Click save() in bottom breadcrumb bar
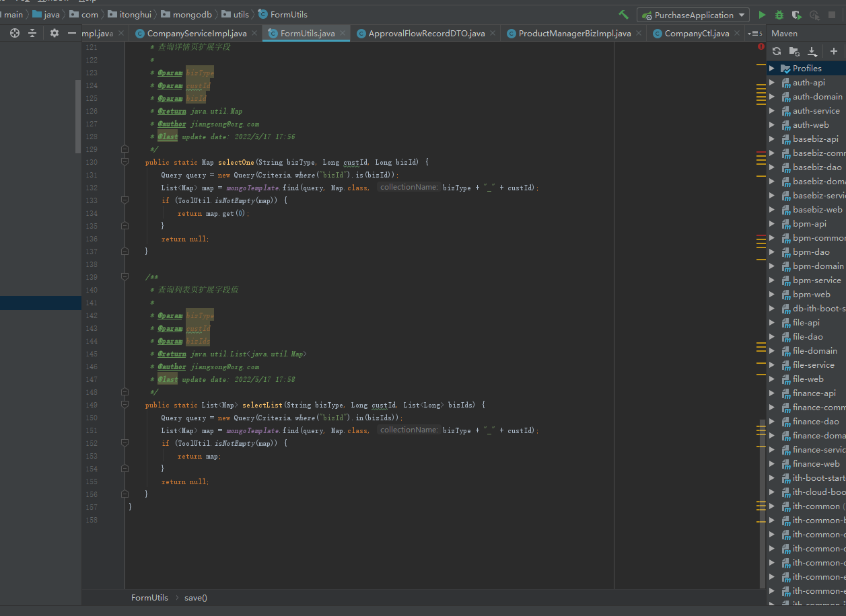The width and height of the screenshot is (846, 616). [196, 597]
